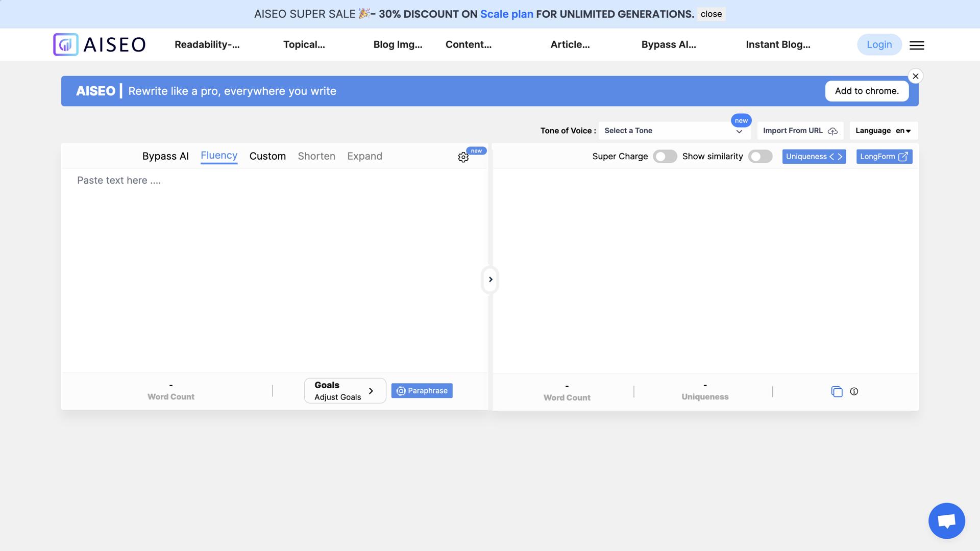Select the Shorten mode
This screenshot has height=551, width=980.
(x=316, y=156)
